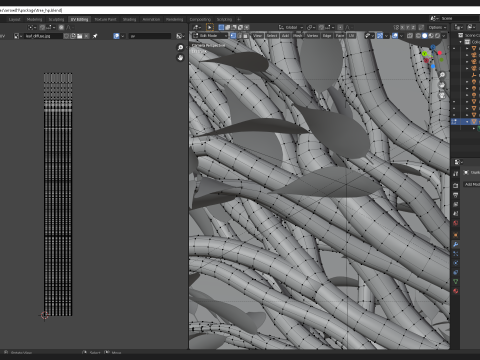Open the image browse dropdown in UV editor
This screenshot has height=360, width=480.
pyautogui.click(x=17, y=36)
